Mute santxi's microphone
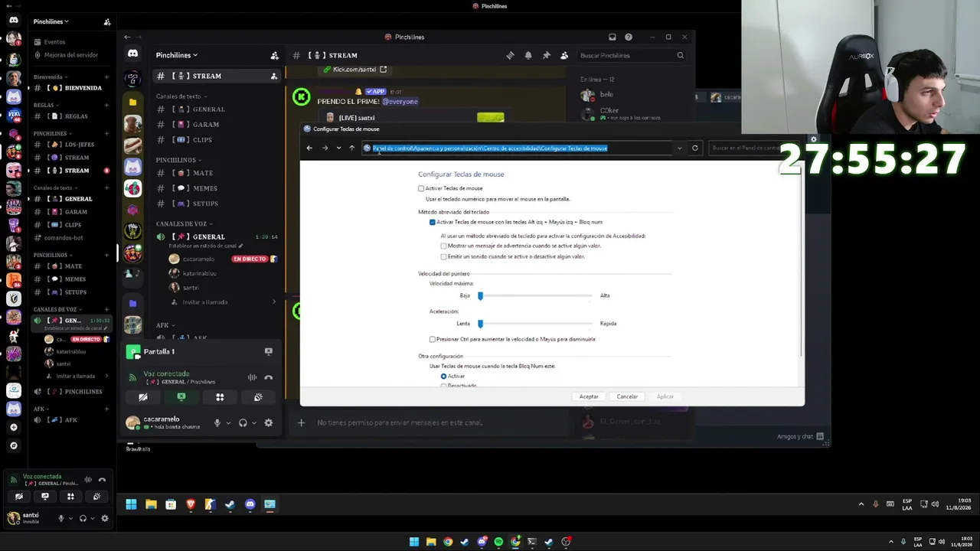Image resolution: width=980 pixels, height=551 pixels. [61, 518]
